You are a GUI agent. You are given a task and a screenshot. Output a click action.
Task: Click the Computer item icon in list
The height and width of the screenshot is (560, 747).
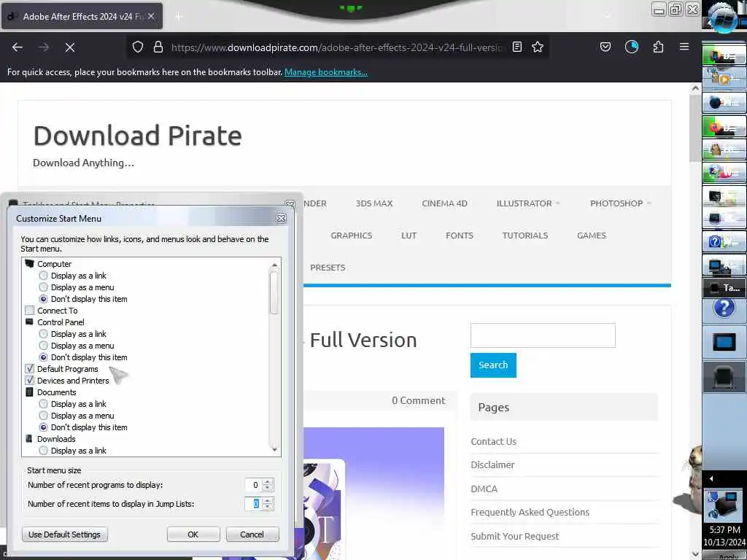click(x=29, y=264)
